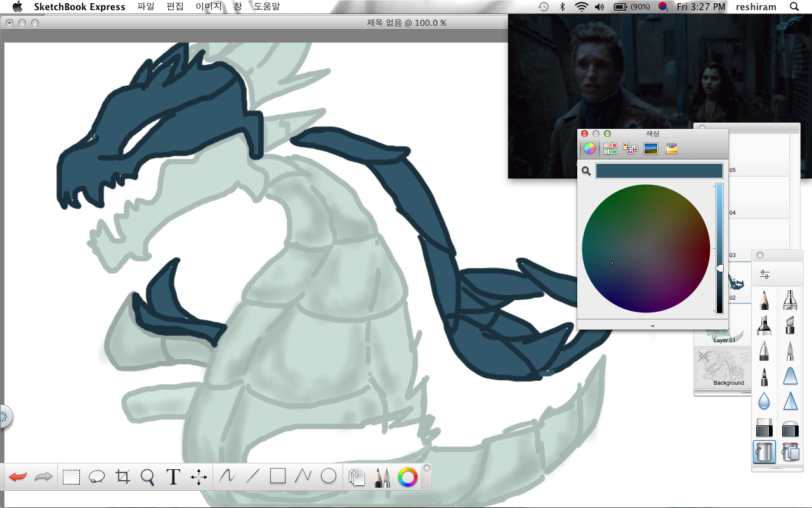This screenshot has height=508, width=812.
Task: Click the magnifier color sampler icon
Action: [x=586, y=171]
